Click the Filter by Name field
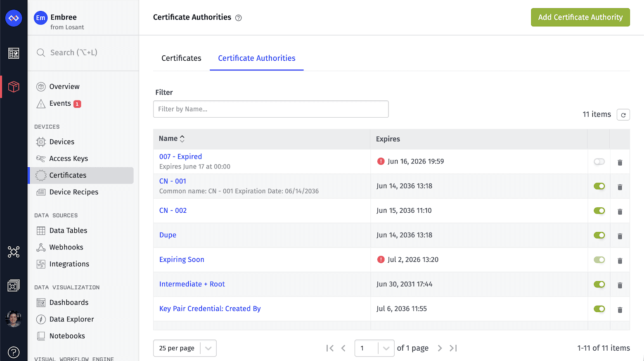 (271, 109)
